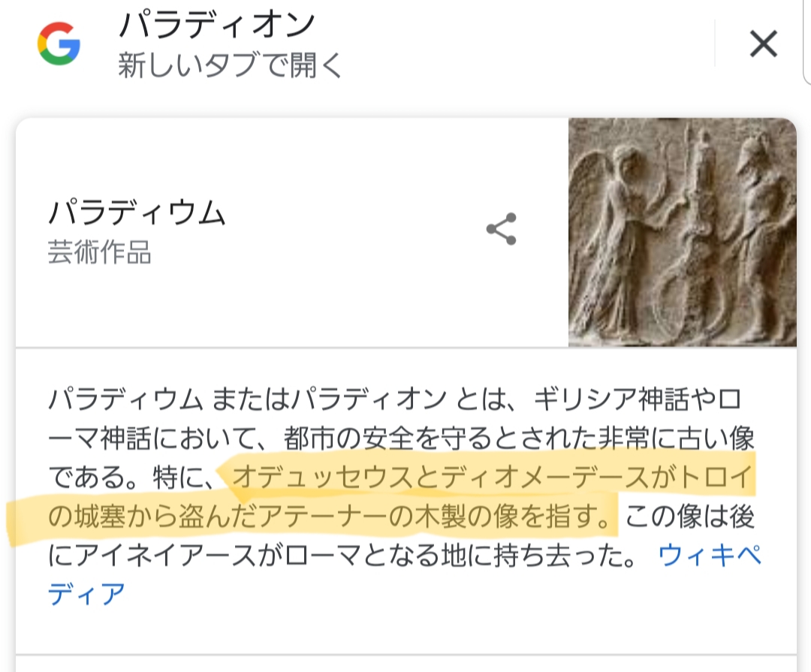Click the 芸術作品 subtitle label
Screen dimensions: 811x672
coord(99,253)
